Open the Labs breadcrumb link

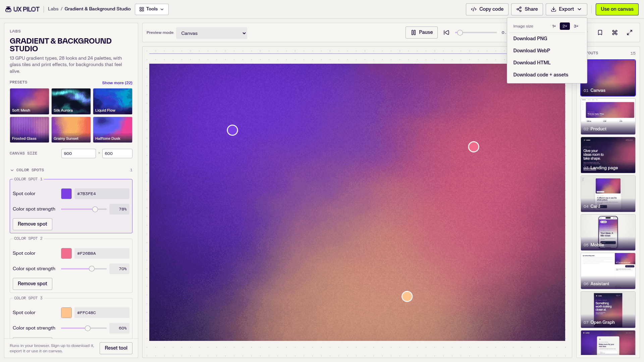(53, 9)
